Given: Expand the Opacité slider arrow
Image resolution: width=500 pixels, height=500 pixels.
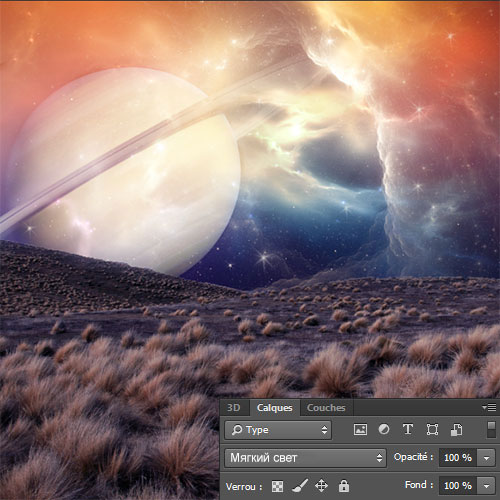Looking at the screenshot, I should (x=486, y=458).
